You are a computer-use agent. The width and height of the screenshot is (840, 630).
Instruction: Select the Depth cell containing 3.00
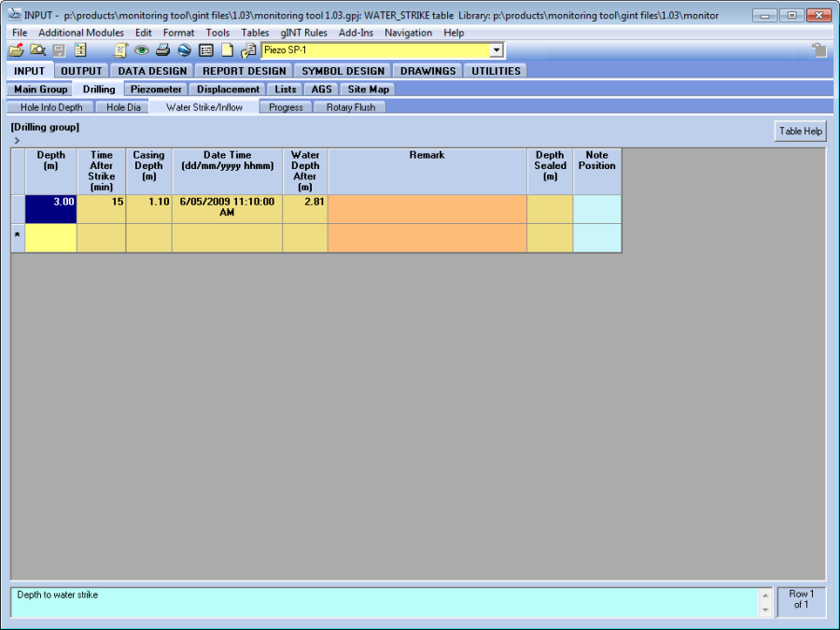pyautogui.click(x=50, y=209)
